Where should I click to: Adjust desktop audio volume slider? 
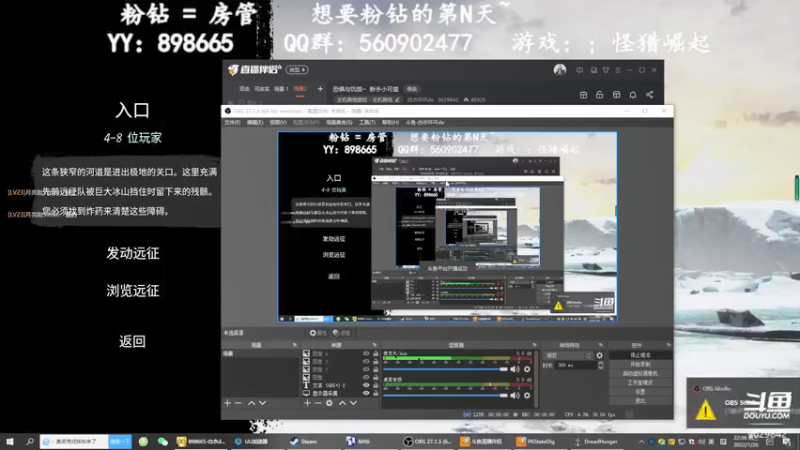click(x=445, y=395)
